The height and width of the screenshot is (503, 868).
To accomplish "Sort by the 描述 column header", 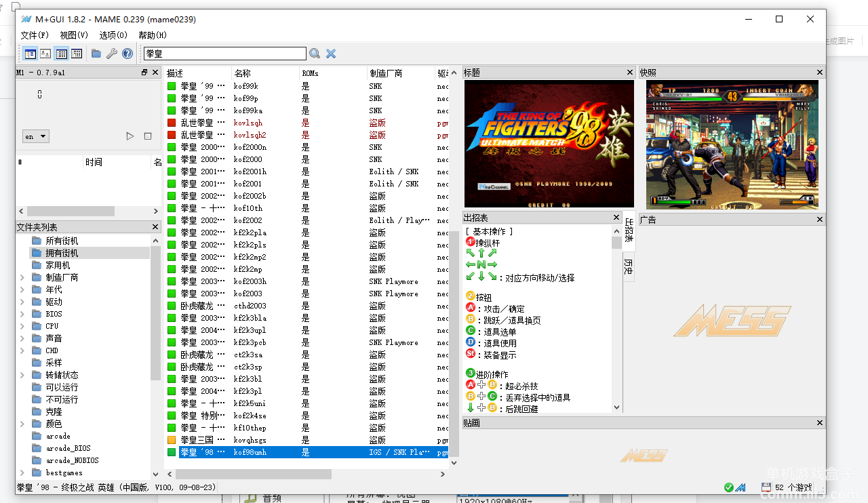I will [198, 73].
